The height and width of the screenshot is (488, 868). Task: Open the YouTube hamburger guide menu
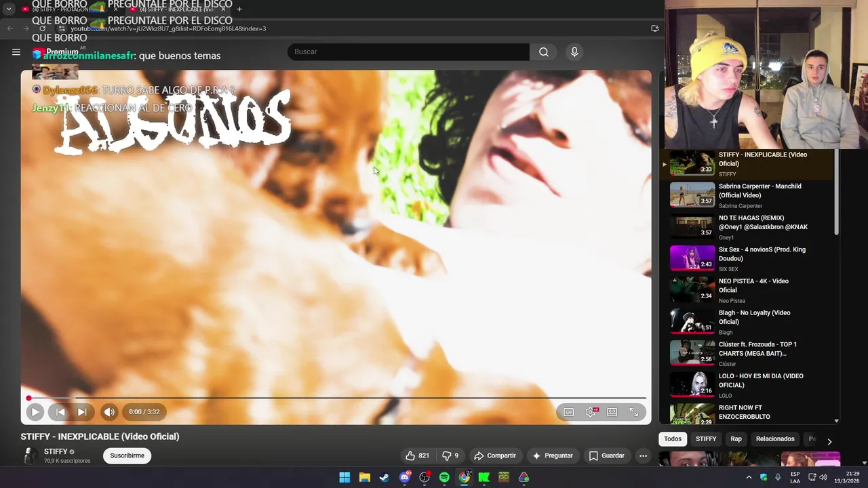point(16,52)
